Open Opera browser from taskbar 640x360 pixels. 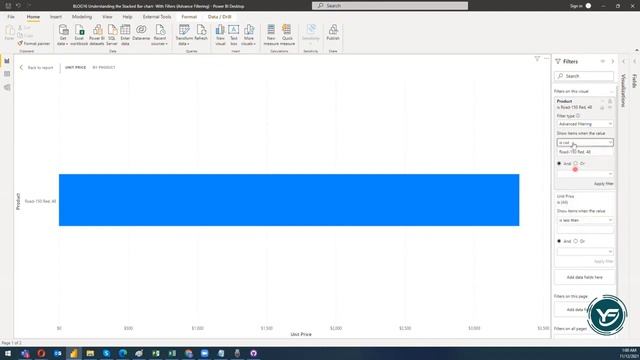pyautogui.click(x=41, y=353)
